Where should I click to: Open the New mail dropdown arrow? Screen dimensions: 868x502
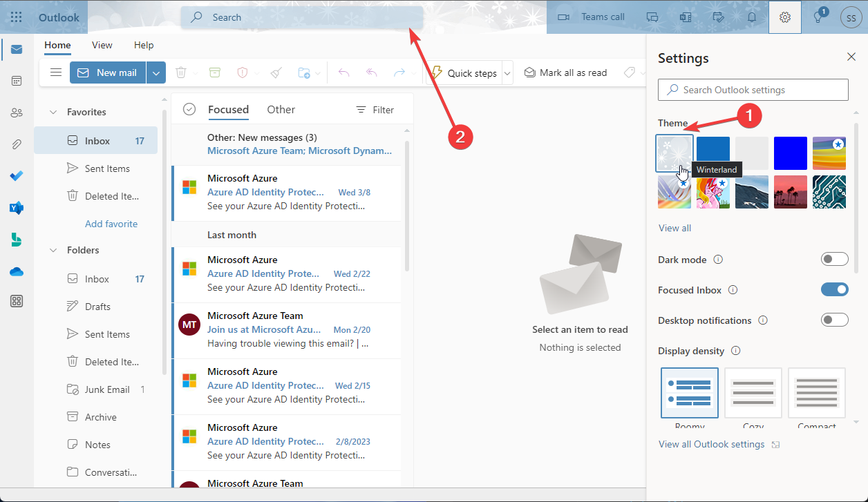pos(156,73)
